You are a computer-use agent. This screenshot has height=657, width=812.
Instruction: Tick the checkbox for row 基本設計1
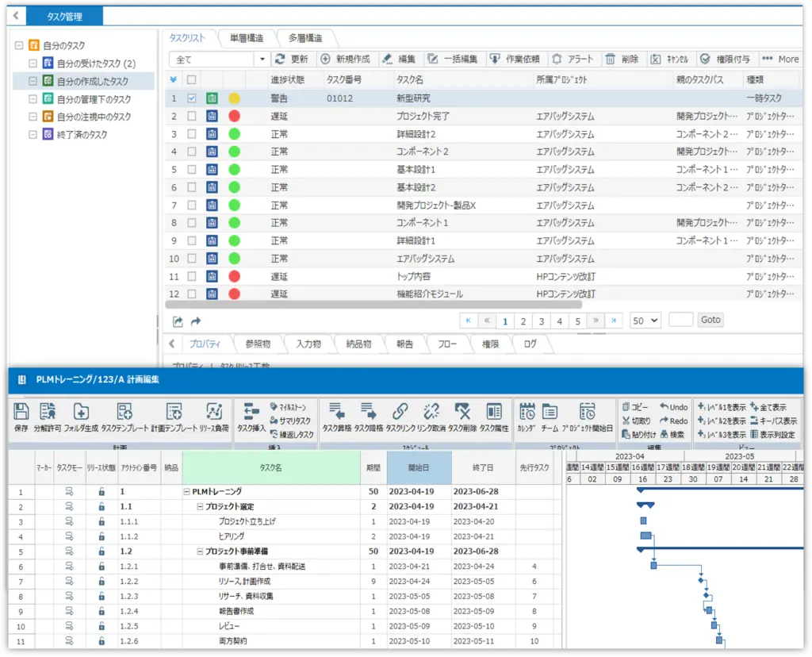192,170
